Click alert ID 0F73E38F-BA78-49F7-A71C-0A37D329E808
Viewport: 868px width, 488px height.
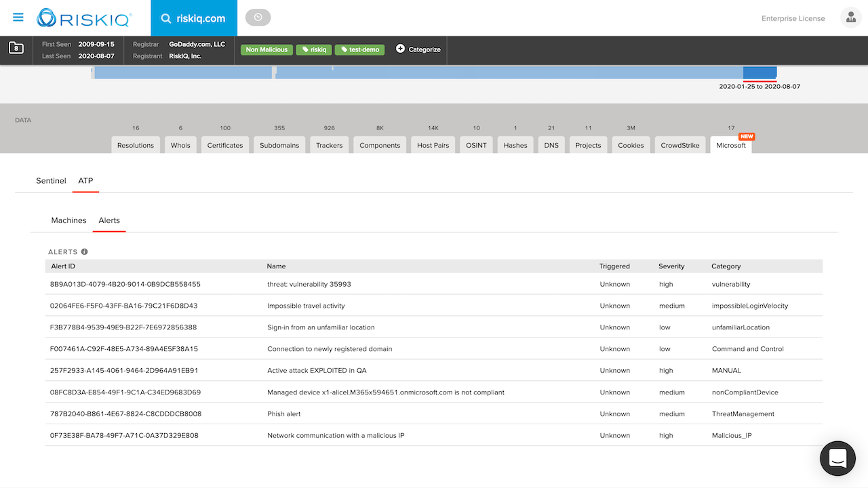[x=124, y=436]
